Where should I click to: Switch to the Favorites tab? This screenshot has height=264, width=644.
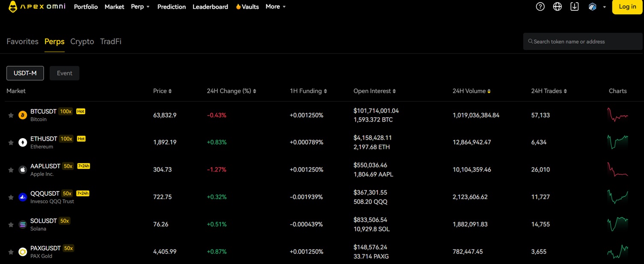coord(22,42)
